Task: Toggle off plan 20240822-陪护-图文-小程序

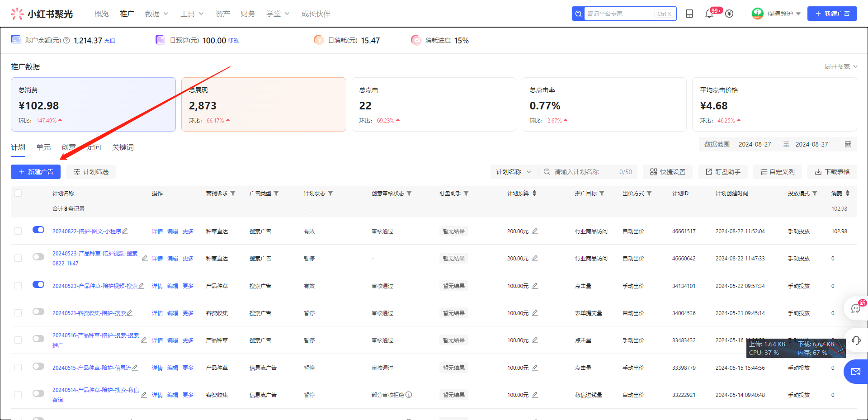Action: 38,230
